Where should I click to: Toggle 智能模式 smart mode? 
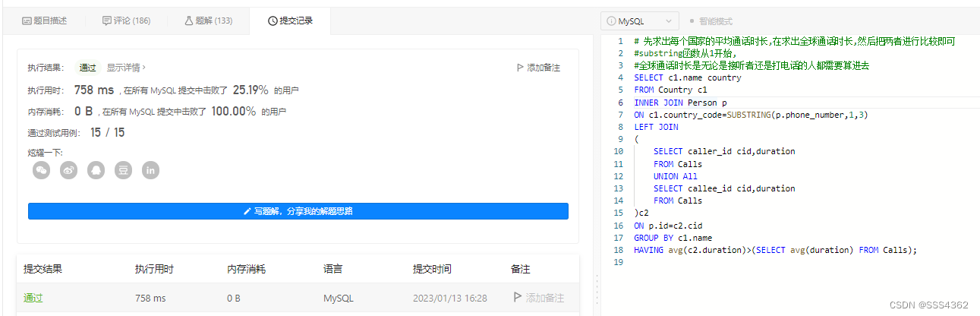(x=711, y=21)
